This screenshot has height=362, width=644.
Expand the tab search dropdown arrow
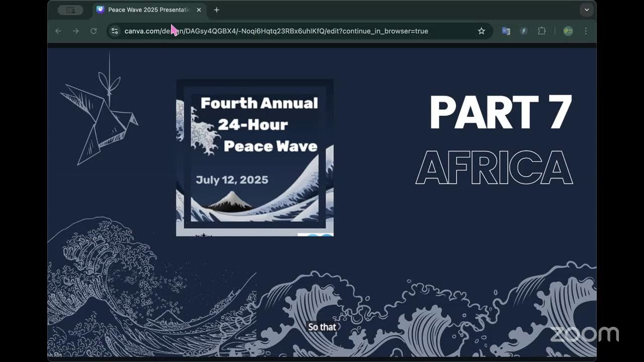pyautogui.click(x=587, y=10)
